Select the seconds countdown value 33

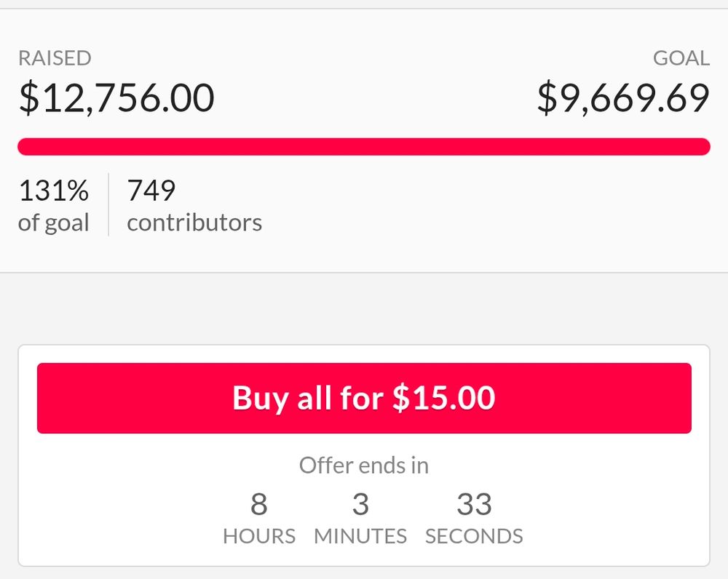(x=475, y=504)
